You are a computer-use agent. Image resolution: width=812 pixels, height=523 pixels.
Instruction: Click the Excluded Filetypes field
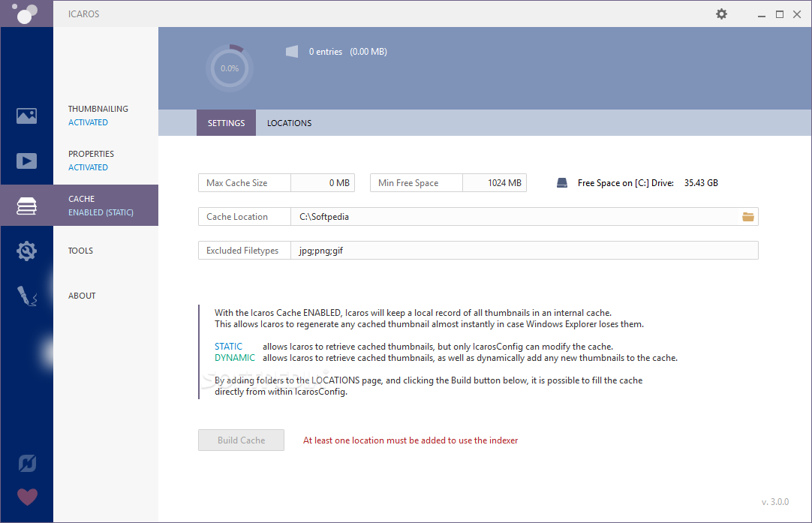(x=524, y=251)
